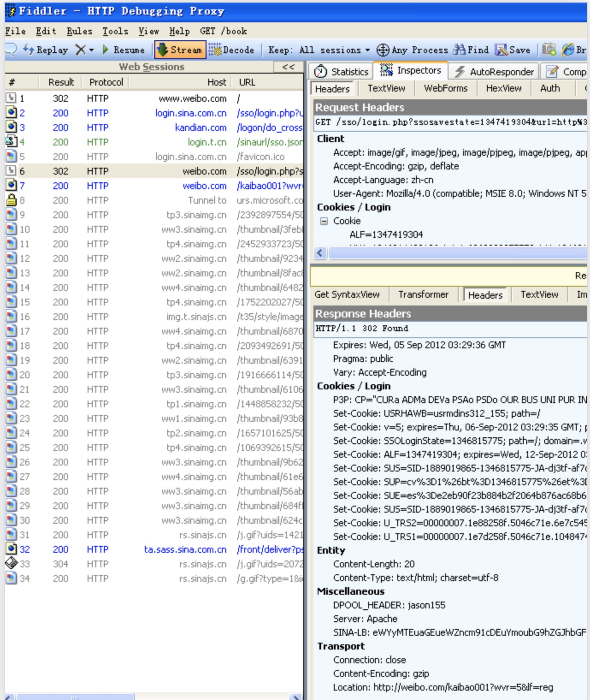
Task: Open the Remove X dropdown arrow
Action: click(91, 50)
